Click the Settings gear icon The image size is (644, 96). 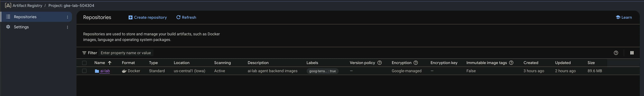pyautogui.click(x=8, y=27)
